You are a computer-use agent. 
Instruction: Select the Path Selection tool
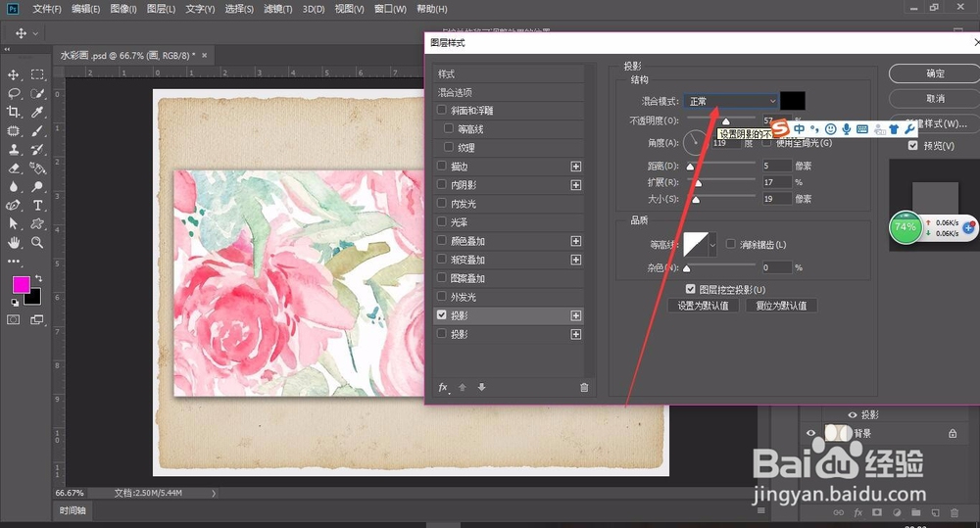(x=13, y=223)
